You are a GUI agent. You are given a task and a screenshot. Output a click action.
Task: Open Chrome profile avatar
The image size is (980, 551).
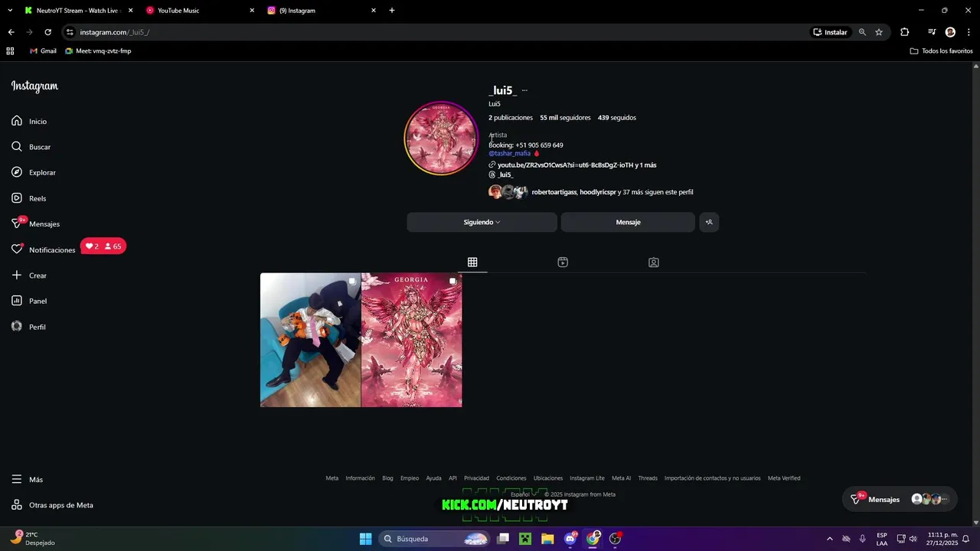tap(950, 32)
